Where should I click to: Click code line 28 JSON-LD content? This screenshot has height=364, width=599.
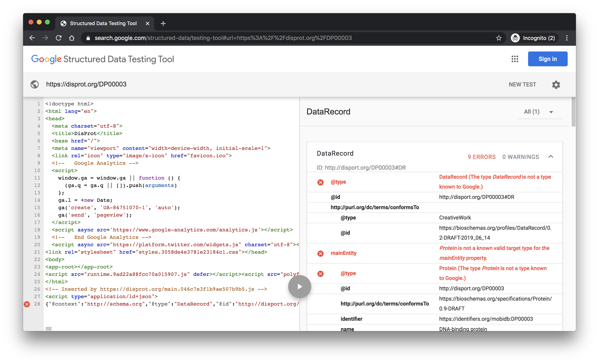pos(172,304)
